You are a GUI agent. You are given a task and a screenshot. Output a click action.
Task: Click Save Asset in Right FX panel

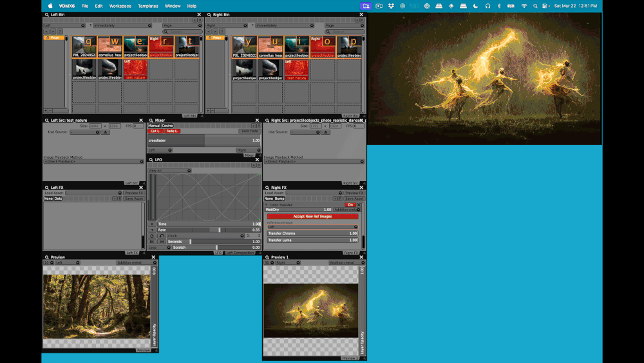point(354,199)
